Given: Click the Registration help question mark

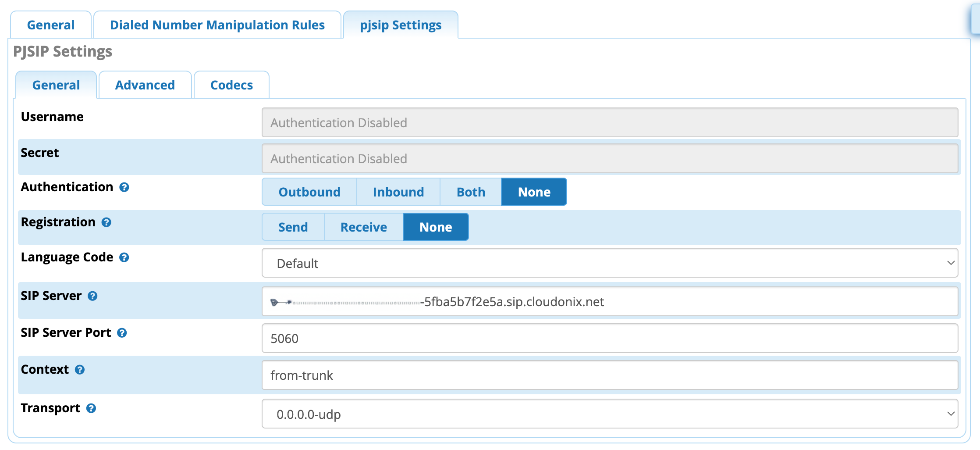Looking at the screenshot, I should coord(106,222).
